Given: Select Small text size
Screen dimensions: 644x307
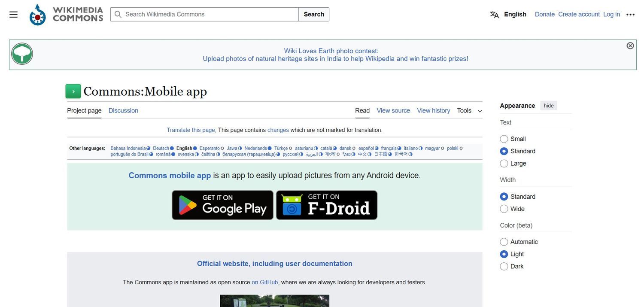Looking at the screenshot, I should (504, 139).
